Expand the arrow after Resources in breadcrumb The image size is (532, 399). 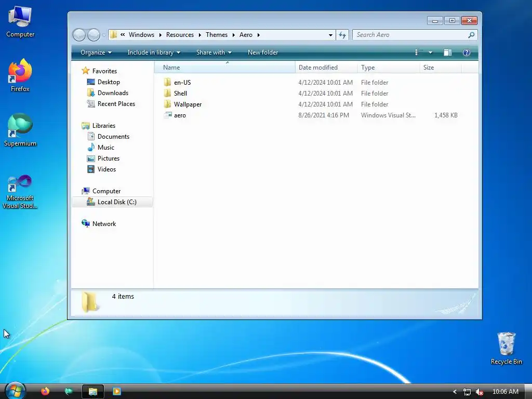tap(199, 35)
